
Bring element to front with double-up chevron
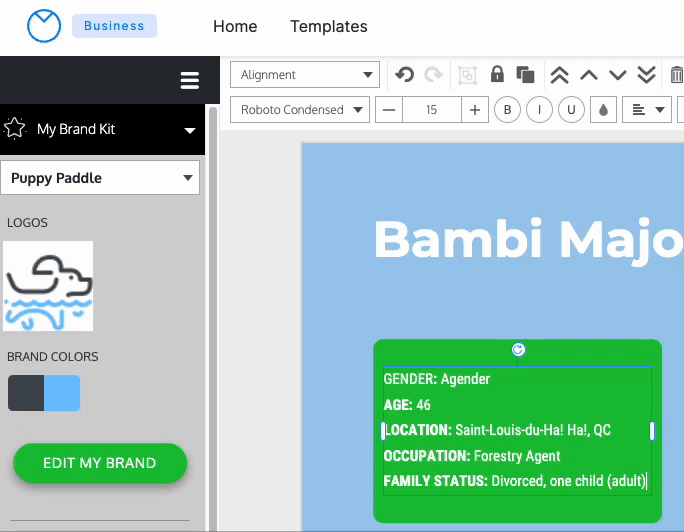(560, 75)
